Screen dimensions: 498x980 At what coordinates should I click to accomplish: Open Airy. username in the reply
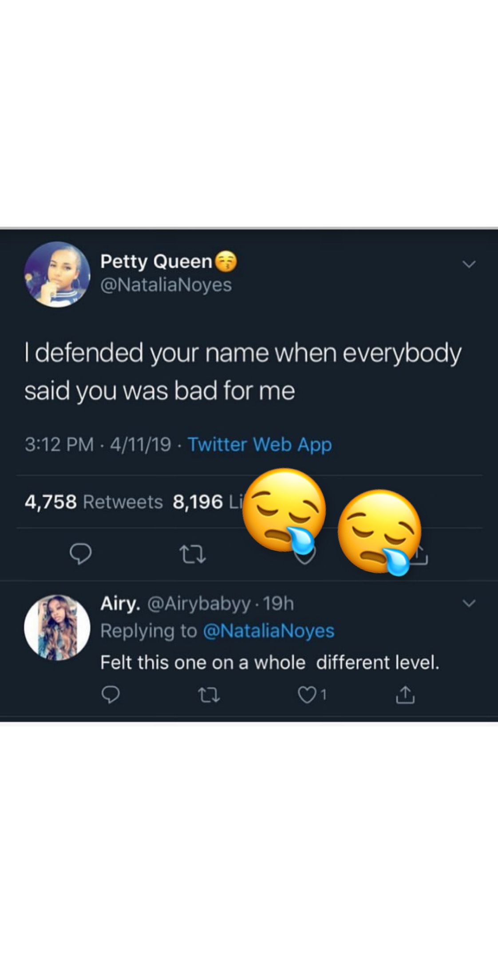coord(121,604)
